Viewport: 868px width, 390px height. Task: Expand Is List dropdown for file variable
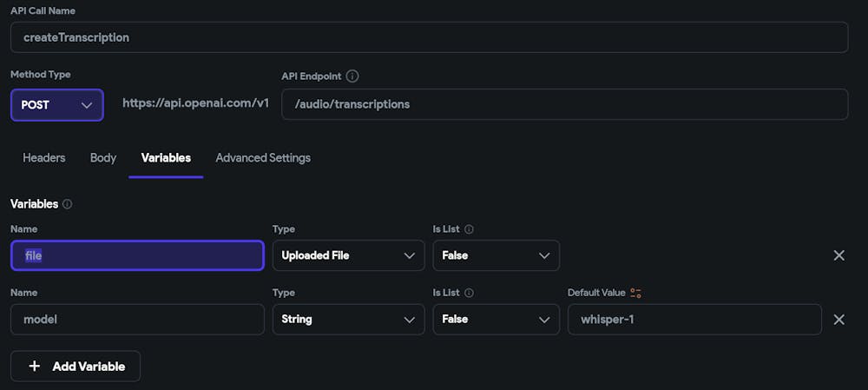pos(496,255)
